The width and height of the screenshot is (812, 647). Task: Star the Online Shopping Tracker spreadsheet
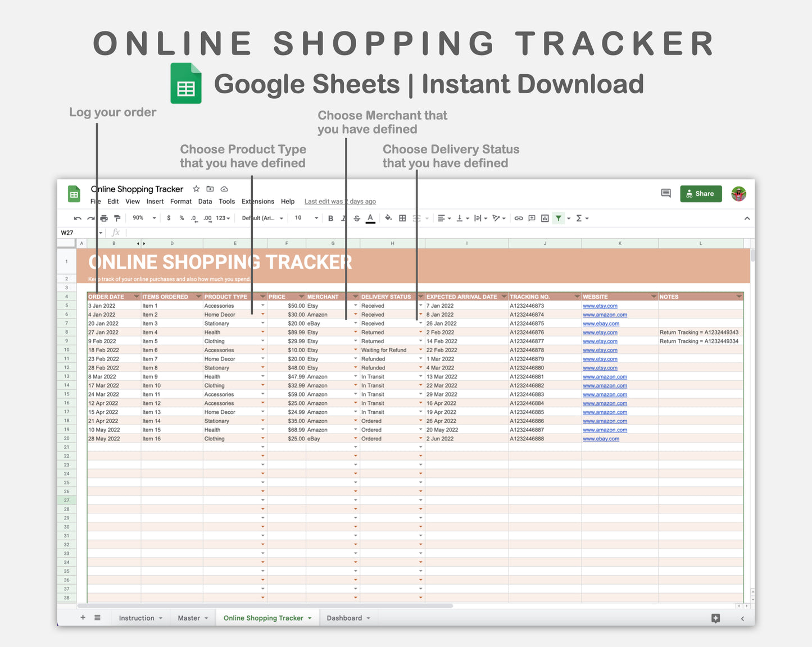(x=196, y=189)
